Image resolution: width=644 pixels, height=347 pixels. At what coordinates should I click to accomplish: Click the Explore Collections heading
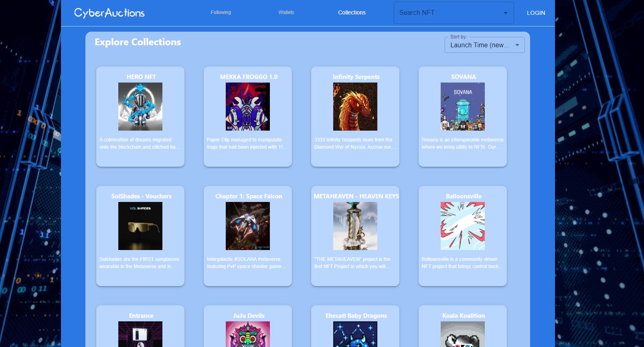(138, 42)
